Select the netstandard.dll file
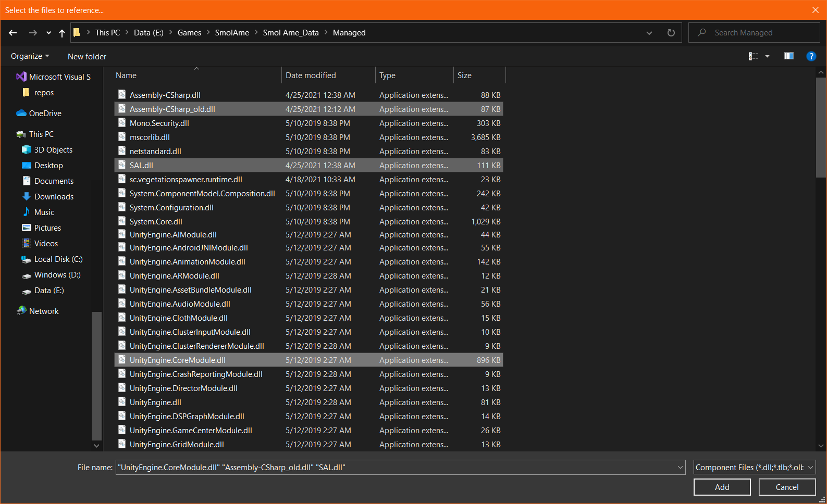 click(308, 151)
